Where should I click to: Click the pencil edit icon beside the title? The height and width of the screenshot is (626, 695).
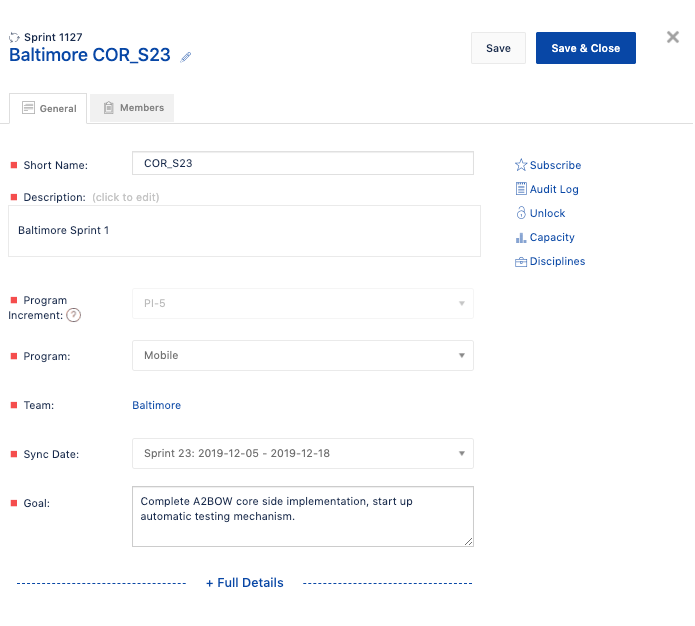click(186, 57)
